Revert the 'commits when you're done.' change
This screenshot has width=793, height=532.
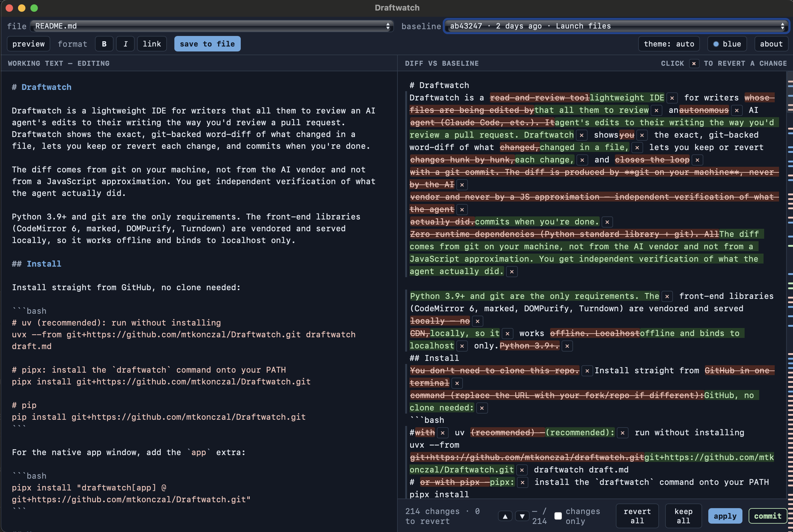click(x=607, y=222)
